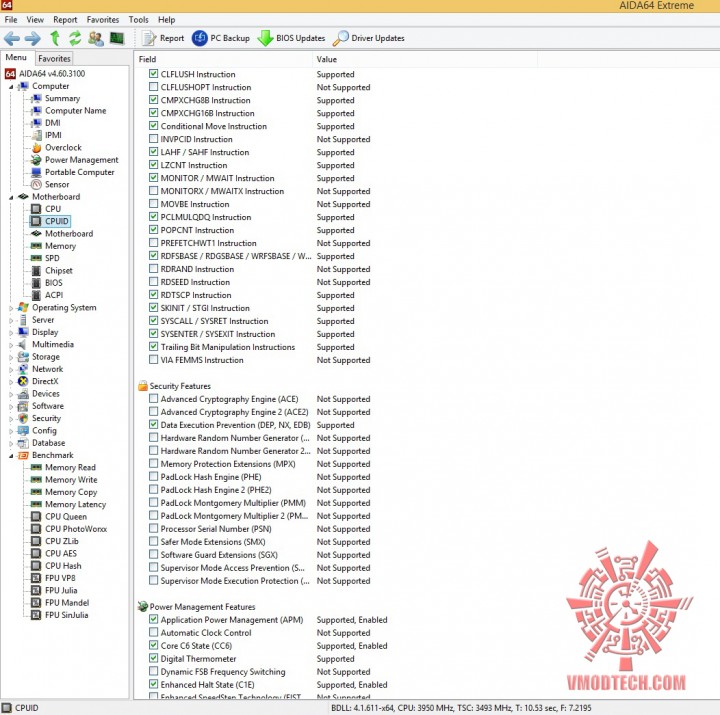The image size is (720, 715).
Task: Expand the Devices tree node
Action: tap(11, 394)
